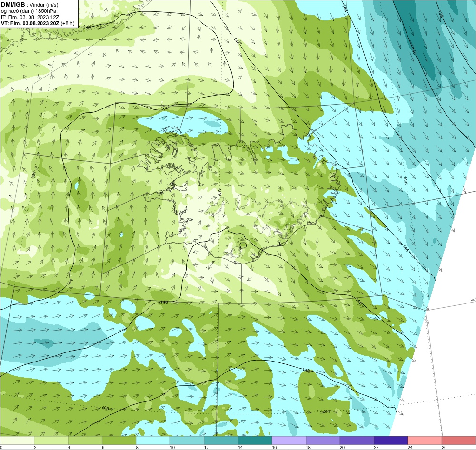Click the light cyan swatch between 8 and 10
Screen dimensions: 476x450
[x=153, y=440]
